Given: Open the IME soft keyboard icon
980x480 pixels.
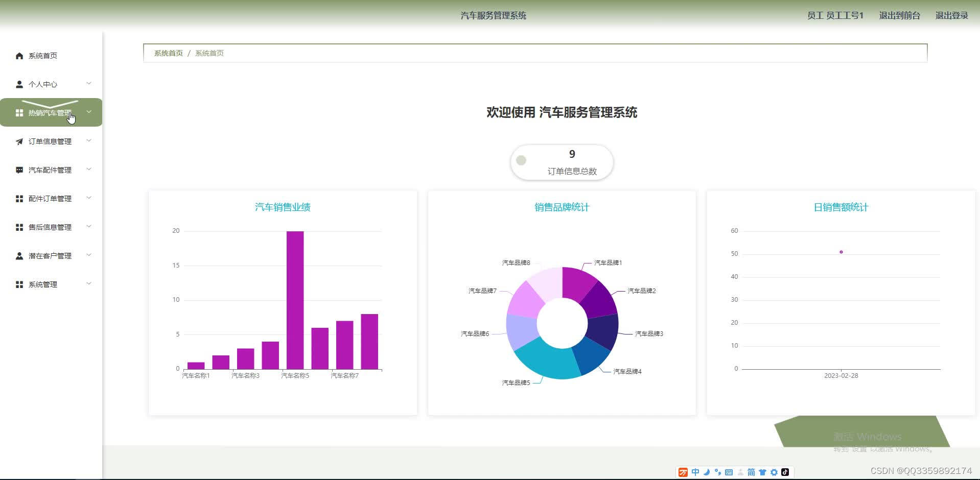Looking at the screenshot, I should pyautogui.click(x=729, y=472).
